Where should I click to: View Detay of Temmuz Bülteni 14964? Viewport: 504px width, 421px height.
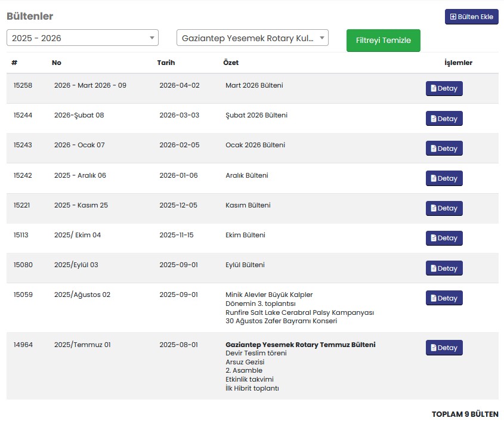[x=444, y=348]
